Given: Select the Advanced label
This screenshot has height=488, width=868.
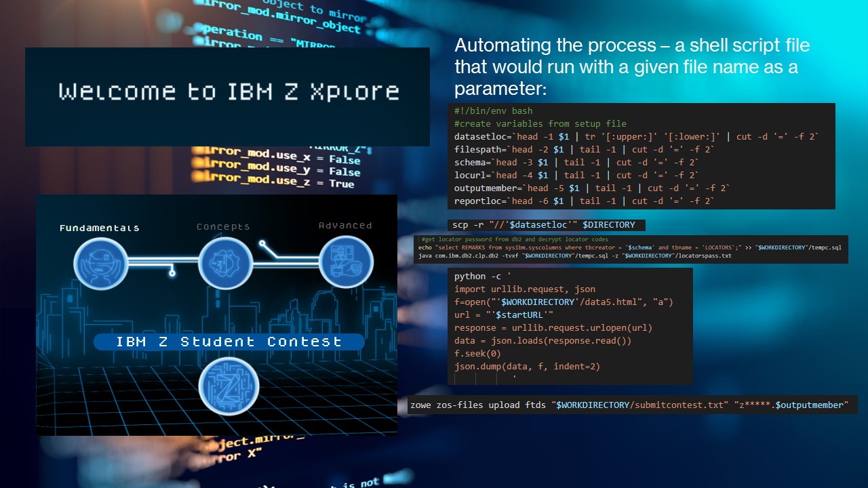Looking at the screenshot, I should [x=345, y=225].
